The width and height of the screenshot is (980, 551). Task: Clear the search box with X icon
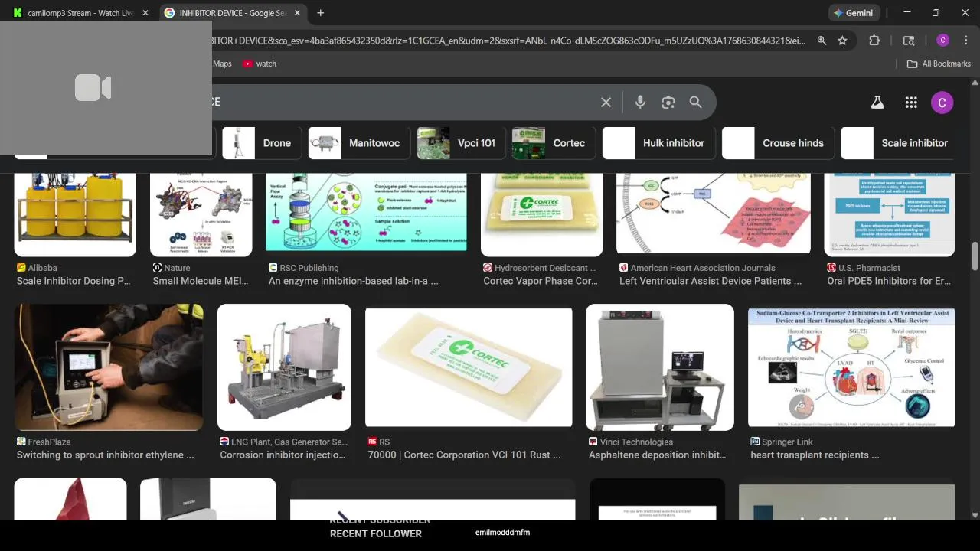606,102
